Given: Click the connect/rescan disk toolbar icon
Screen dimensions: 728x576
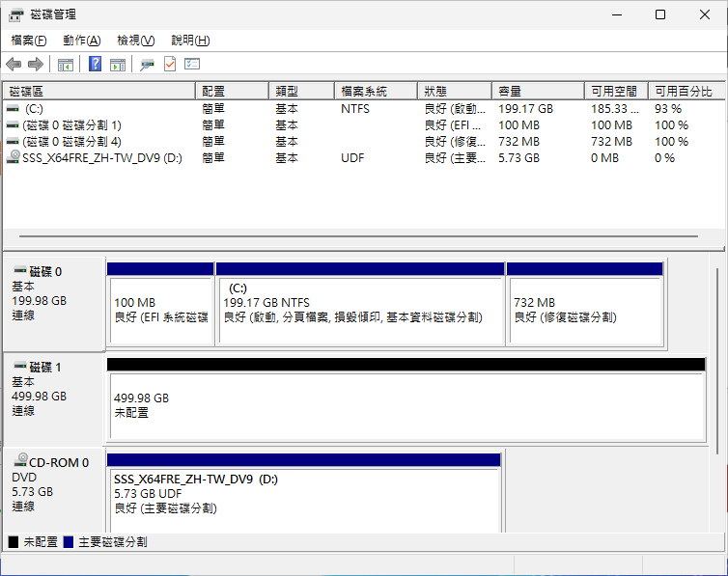Looking at the screenshot, I should [147, 64].
